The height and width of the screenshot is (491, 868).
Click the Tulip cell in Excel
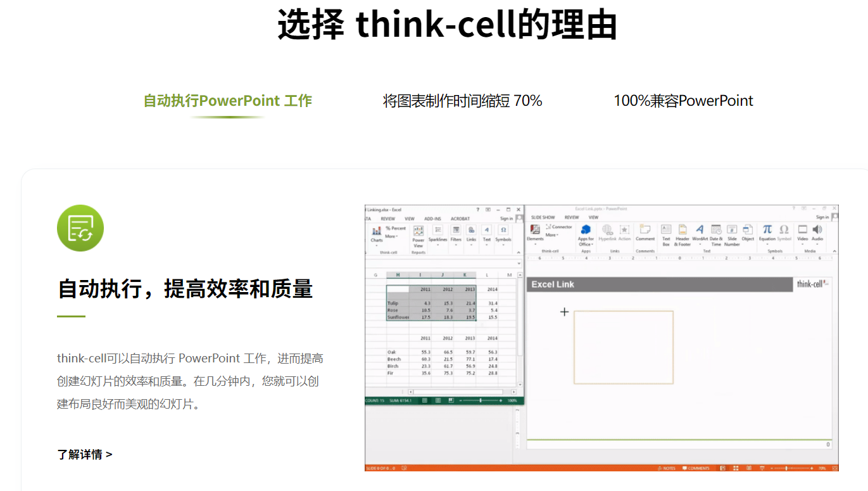398,303
